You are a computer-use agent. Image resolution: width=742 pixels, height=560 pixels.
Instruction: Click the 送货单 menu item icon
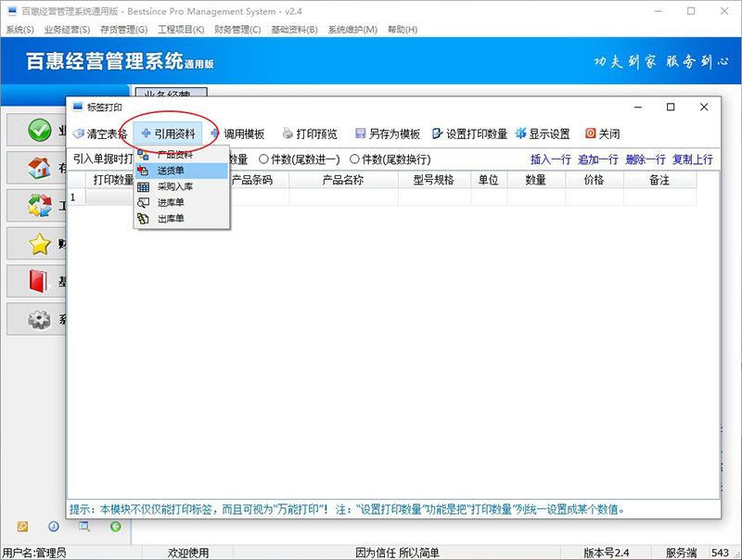pos(144,171)
